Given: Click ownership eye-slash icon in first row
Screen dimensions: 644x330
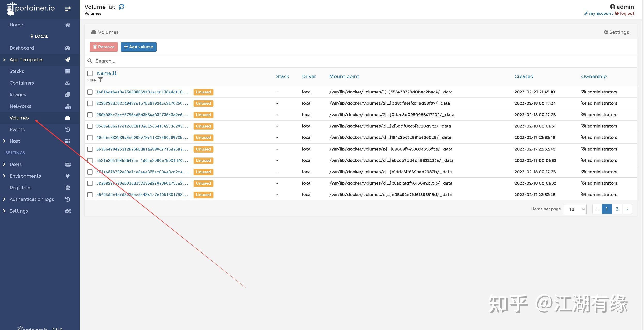Looking at the screenshot, I should 584,92.
